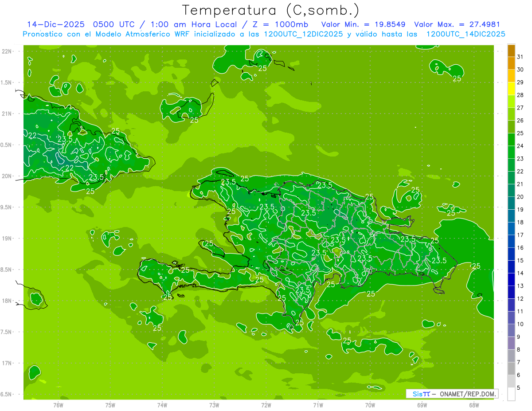Click the '75W' longitude axis label
The width and height of the screenshot is (532, 411).
[x=110, y=405]
